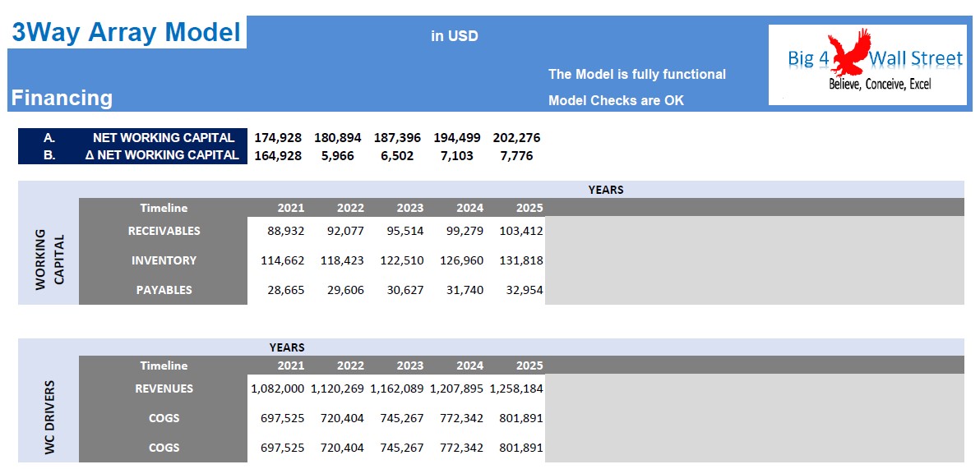Screen dimensions: 980x469
Task: Click the REVENUES row header
Action: [164, 389]
